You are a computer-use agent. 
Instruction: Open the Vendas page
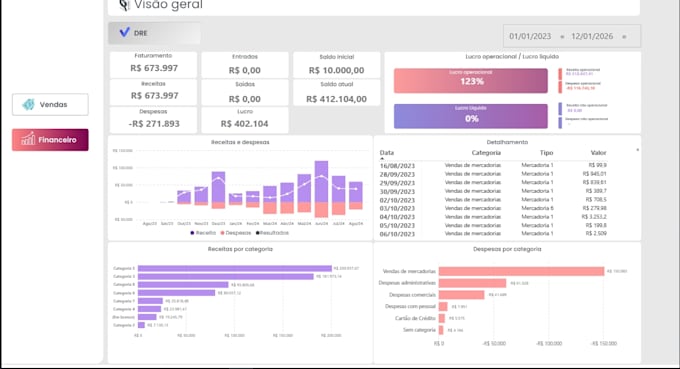click(x=50, y=104)
